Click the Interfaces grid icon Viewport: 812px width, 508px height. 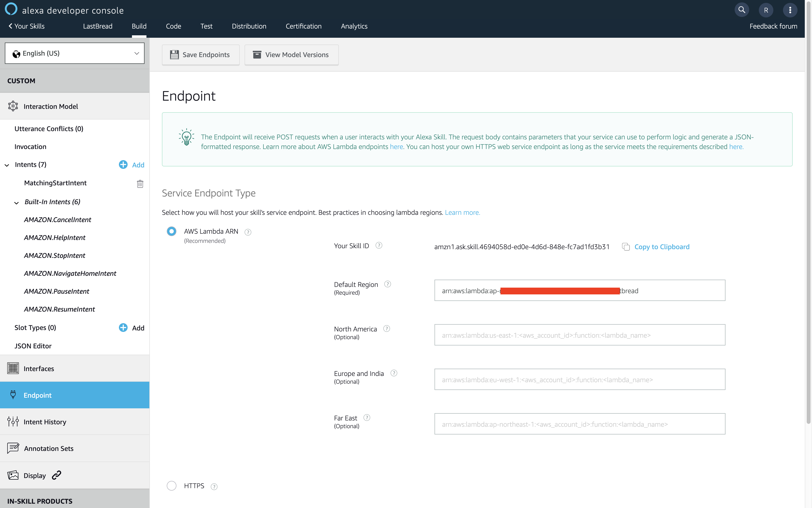coord(13,368)
